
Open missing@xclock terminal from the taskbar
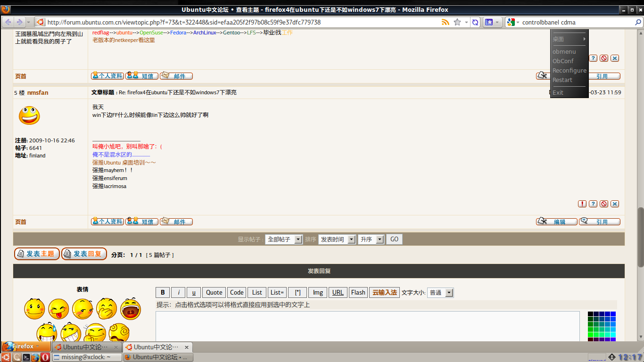(x=87, y=357)
